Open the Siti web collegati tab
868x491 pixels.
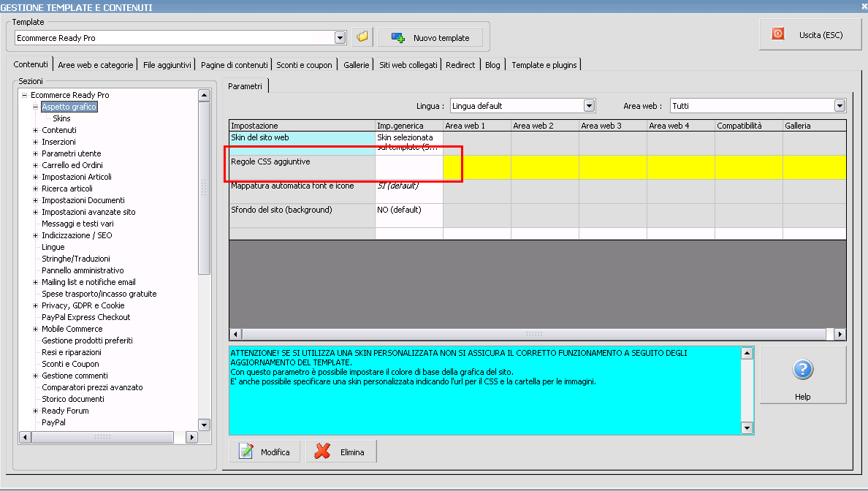[408, 65]
